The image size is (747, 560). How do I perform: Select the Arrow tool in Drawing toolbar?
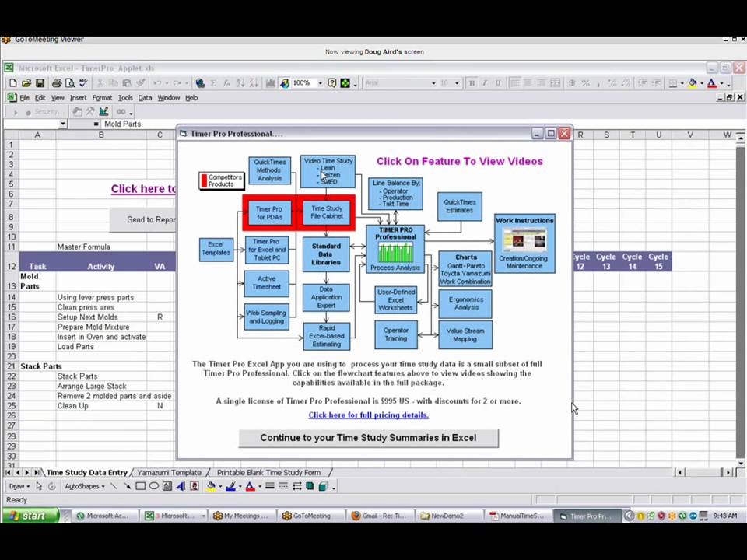coord(127,486)
